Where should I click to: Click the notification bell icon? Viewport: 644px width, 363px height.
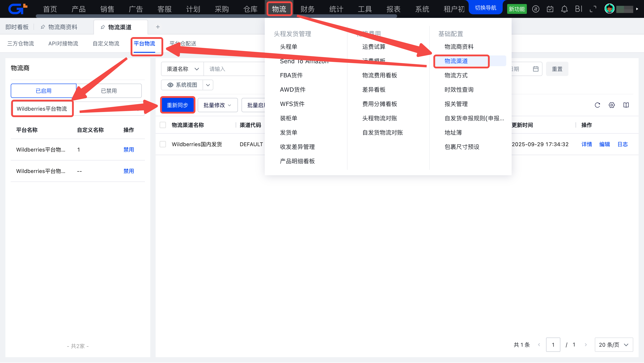coord(564,9)
